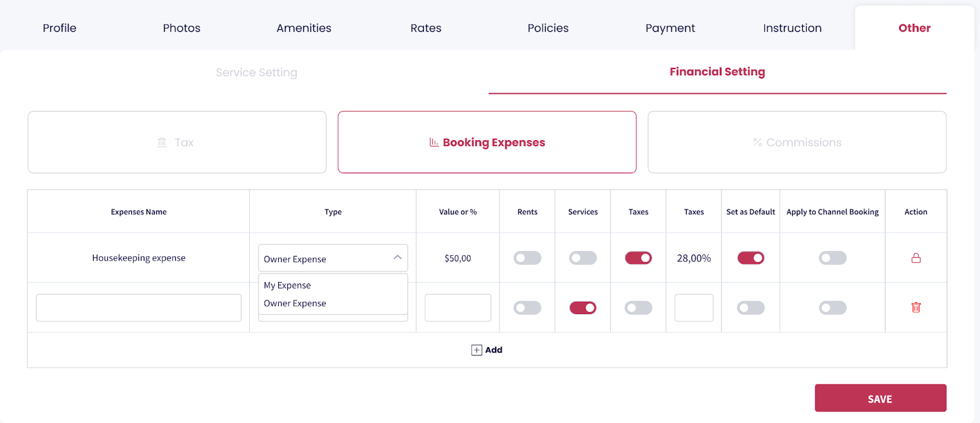This screenshot has height=423, width=980.
Task: Switch to the Rates tab
Action: 426,28
